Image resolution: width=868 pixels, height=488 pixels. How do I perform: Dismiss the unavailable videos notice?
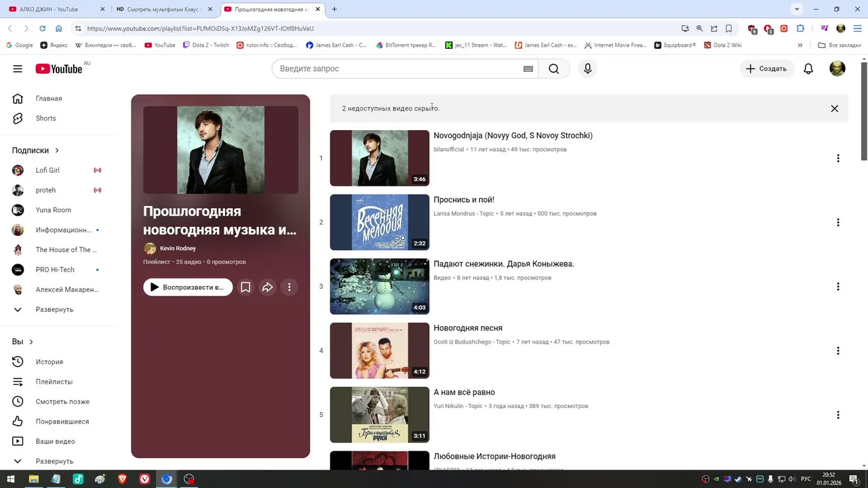point(835,108)
